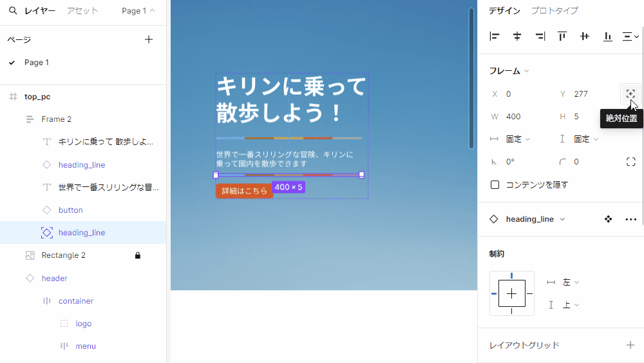Open the layers search icon
The height and width of the screenshot is (363, 644).
pyautogui.click(x=13, y=11)
